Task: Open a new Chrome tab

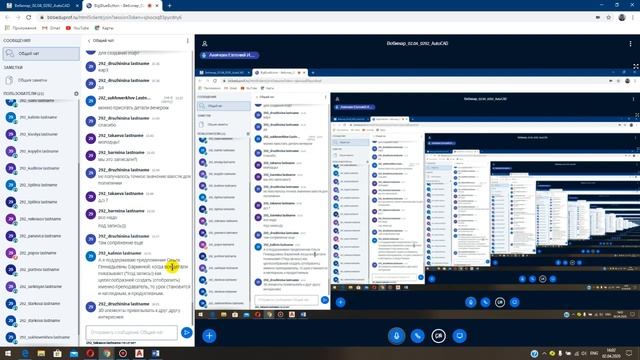Action: coord(169,6)
